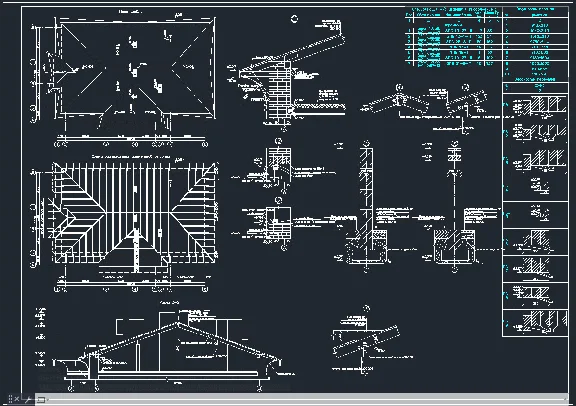Click the bottom hatched detail in right legend column
The width and height of the screenshot is (576, 406).
535,323
